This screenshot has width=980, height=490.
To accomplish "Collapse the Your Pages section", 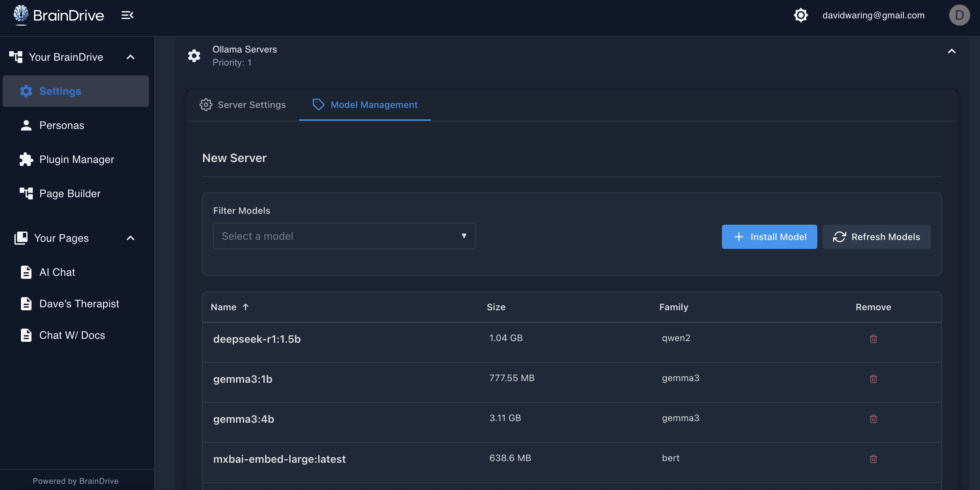I will tap(131, 238).
